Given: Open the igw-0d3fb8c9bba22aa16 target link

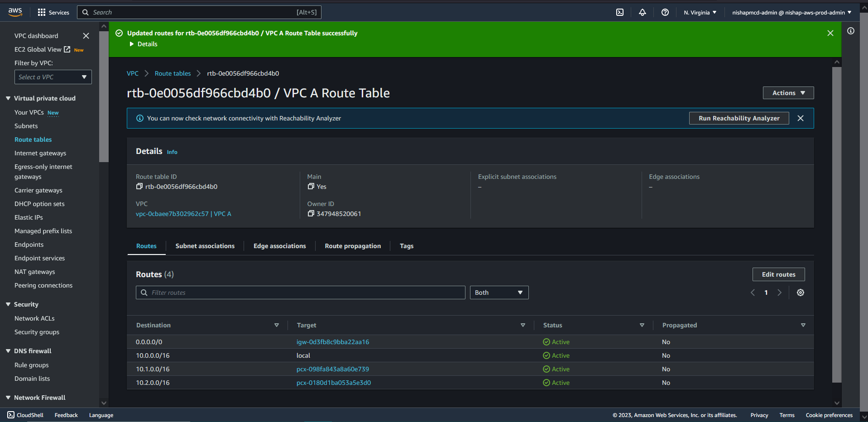Looking at the screenshot, I should pos(332,342).
